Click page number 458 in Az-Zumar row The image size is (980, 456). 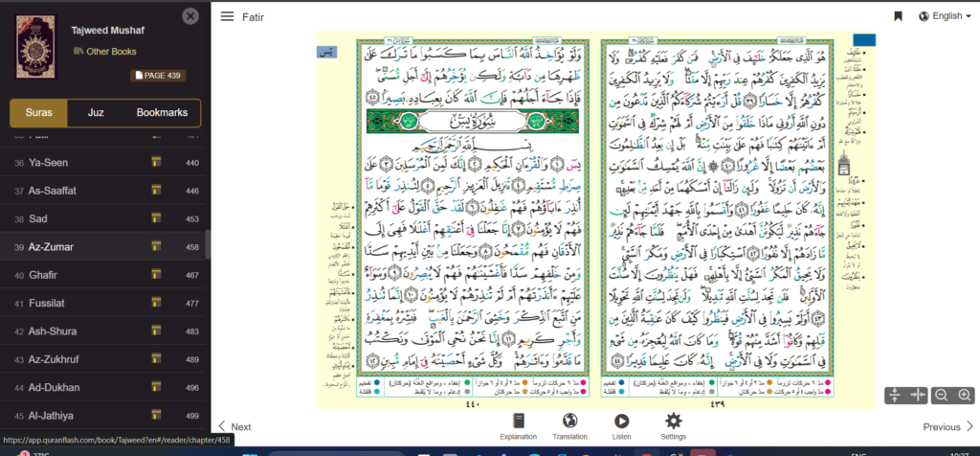point(192,248)
